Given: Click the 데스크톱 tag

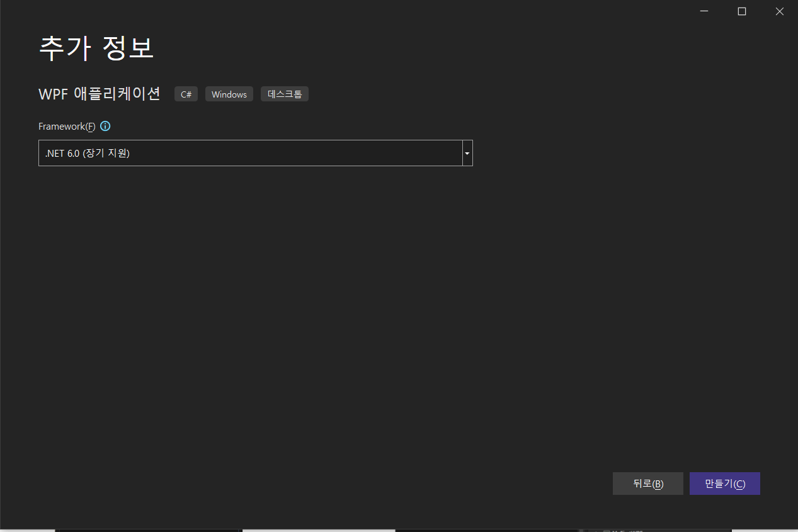Looking at the screenshot, I should [285, 94].
